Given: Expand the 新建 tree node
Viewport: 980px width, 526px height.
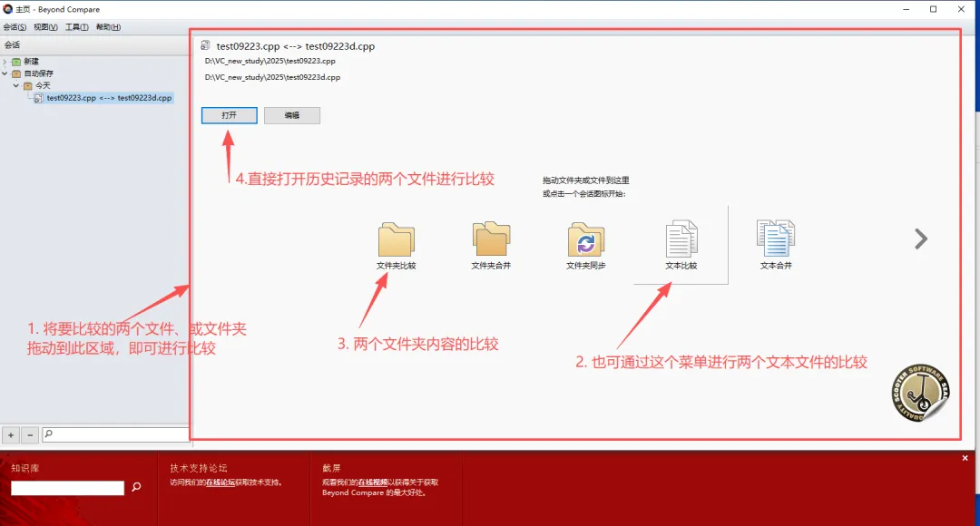Looking at the screenshot, I should point(5,62).
